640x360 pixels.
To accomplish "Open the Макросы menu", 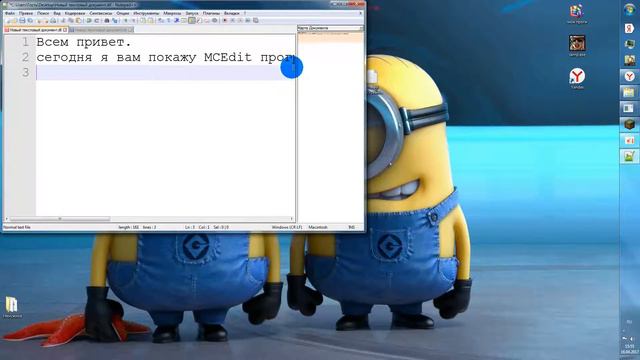I will (172, 13).
